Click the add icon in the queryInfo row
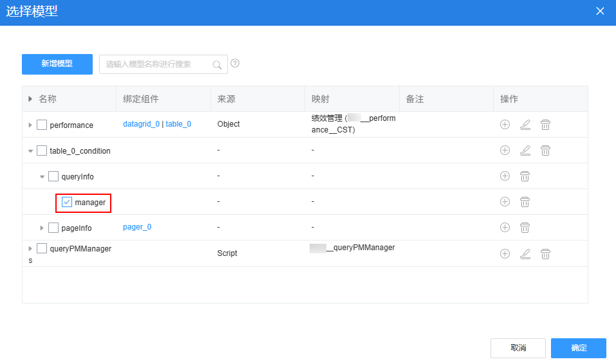 tap(505, 176)
